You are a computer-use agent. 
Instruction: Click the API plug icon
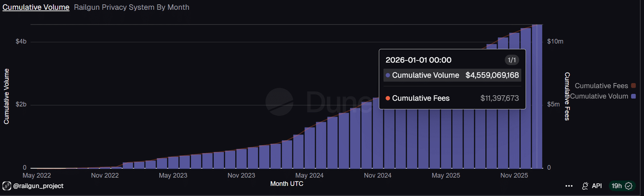click(585, 186)
